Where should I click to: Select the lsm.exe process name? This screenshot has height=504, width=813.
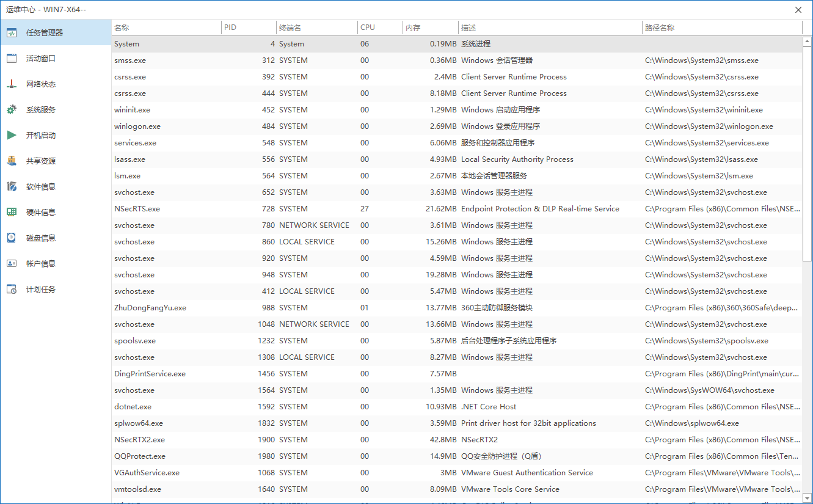127,176
